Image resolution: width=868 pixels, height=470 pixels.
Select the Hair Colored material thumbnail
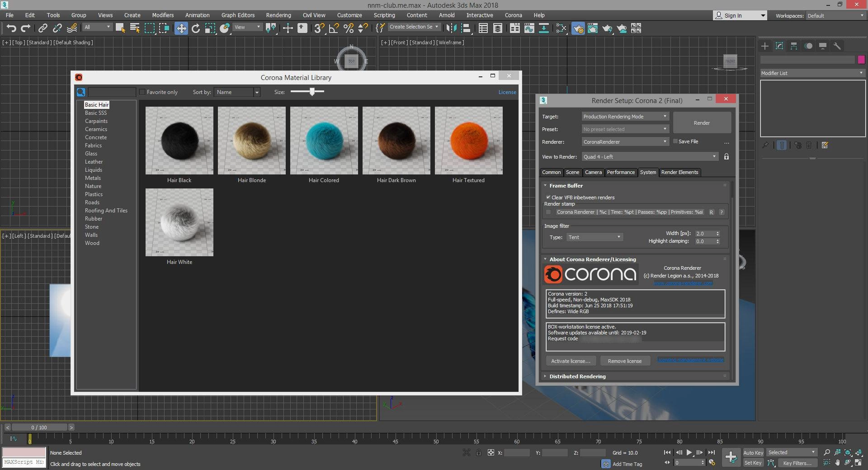pos(324,141)
